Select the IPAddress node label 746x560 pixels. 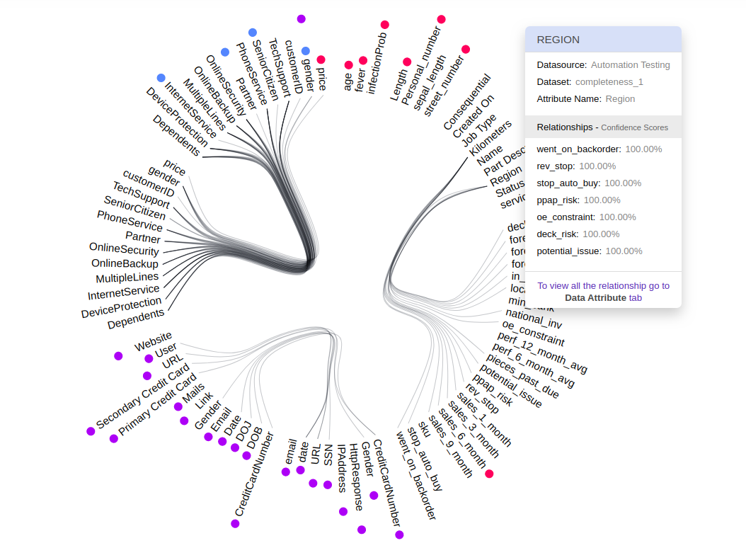pyautogui.click(x=341, y=468)
